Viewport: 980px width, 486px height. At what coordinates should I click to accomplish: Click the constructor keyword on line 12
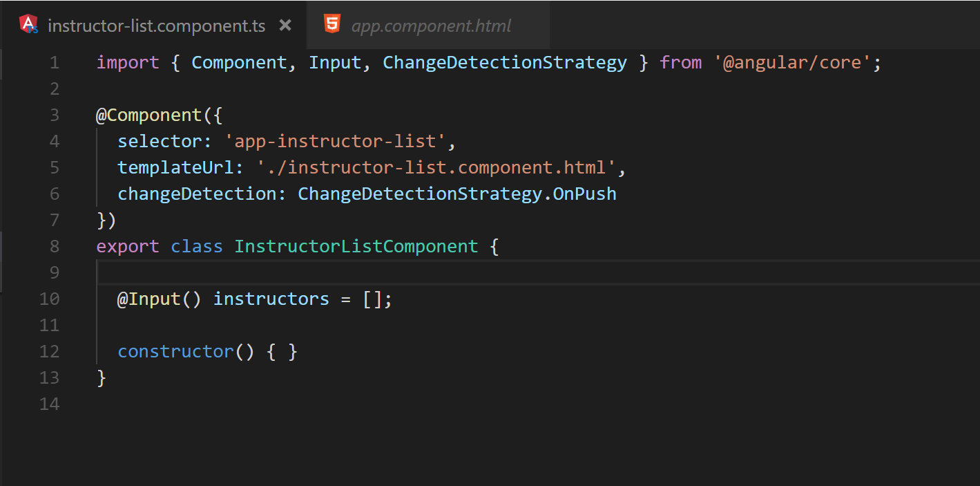pyautogui.click(x=176, y=352)
